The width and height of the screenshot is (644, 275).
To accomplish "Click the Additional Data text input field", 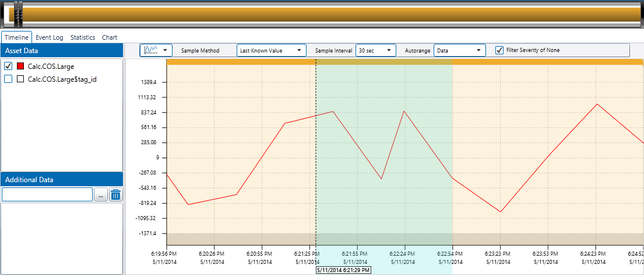I will pos(47,194).
